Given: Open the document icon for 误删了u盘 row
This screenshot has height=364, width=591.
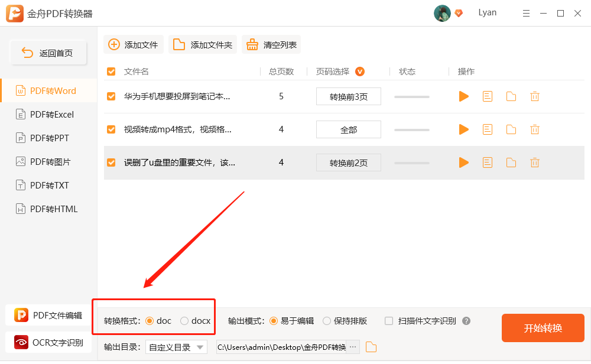Looking at the screenshot, I should click(488, 162).
